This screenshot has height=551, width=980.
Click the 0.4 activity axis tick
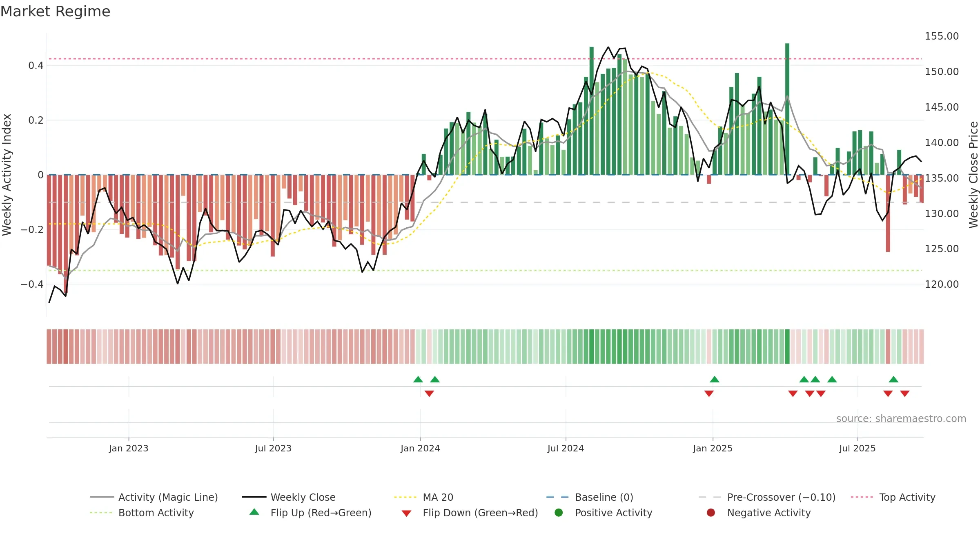pos(36,66)
